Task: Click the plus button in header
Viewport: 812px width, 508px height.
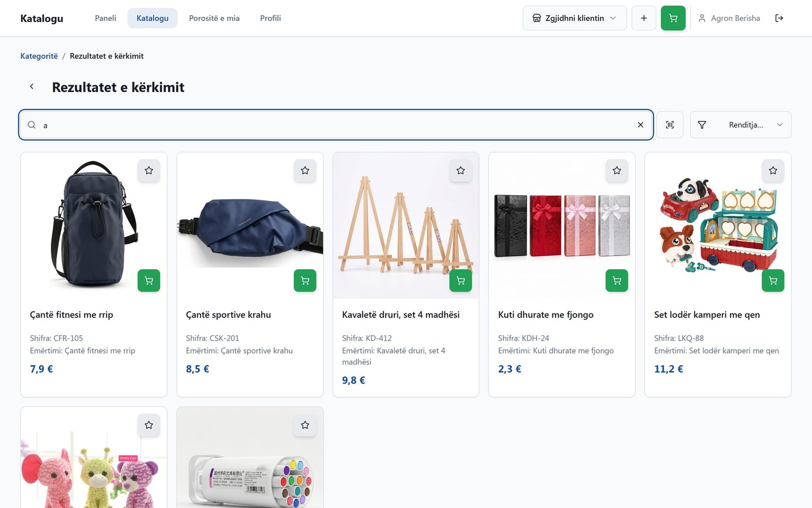Action: 644,18
